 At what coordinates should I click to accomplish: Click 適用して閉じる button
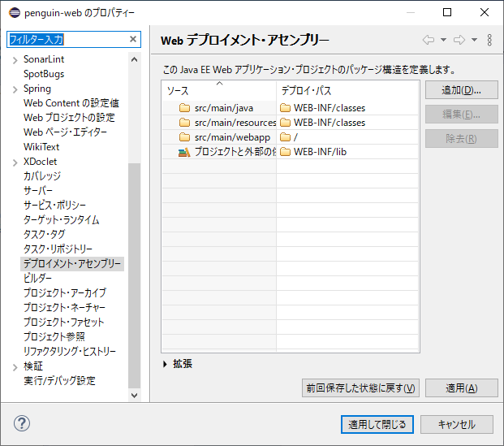pos(377,424)
